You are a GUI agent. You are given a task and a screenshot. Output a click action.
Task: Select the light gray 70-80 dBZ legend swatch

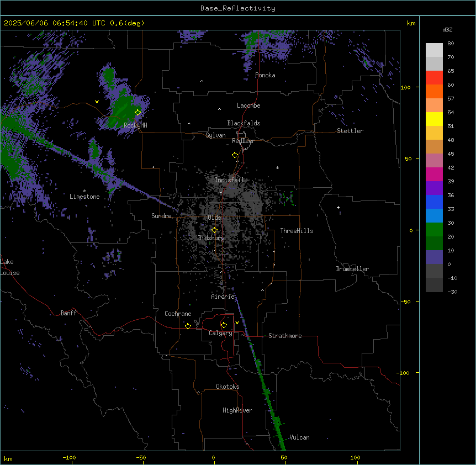click(x=434, y=50)
